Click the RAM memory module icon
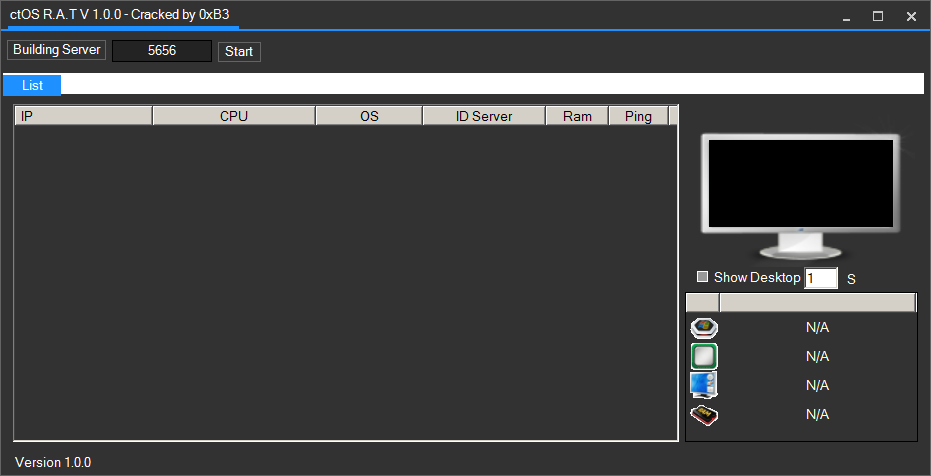Viewport: 931px width, 476px height. (x=704, y=414)
